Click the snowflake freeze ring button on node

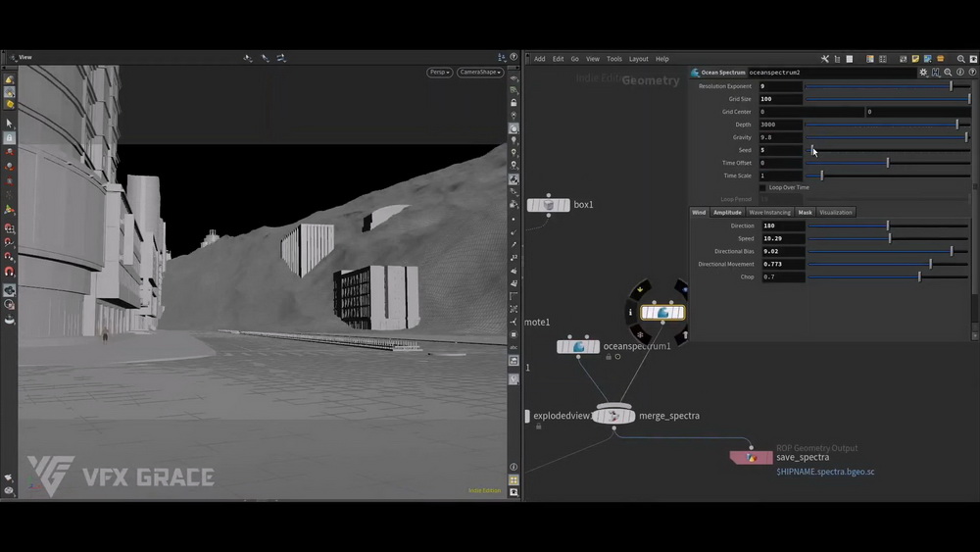tap(640, 334)
